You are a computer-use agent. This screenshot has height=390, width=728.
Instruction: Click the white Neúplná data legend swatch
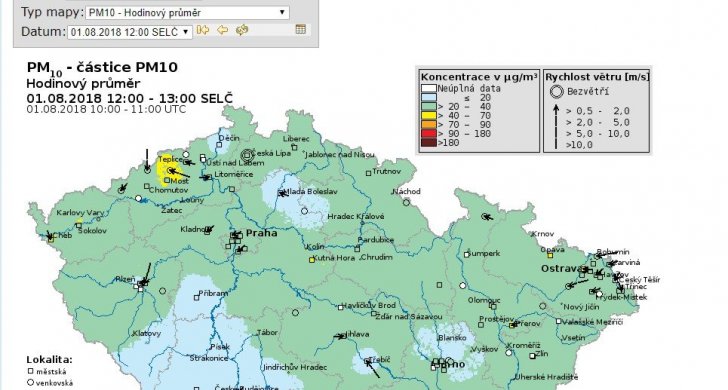pos(429,88)
